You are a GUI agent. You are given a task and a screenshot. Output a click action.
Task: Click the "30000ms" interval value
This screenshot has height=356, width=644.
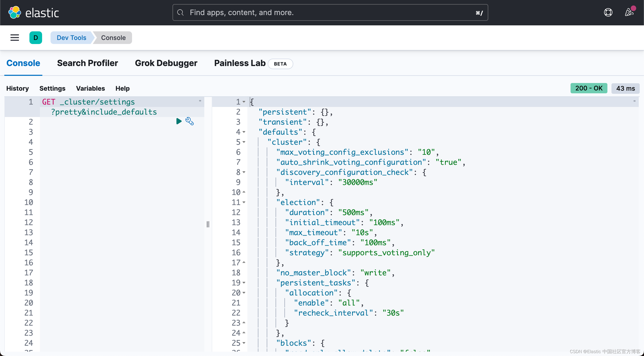[358, 182]
